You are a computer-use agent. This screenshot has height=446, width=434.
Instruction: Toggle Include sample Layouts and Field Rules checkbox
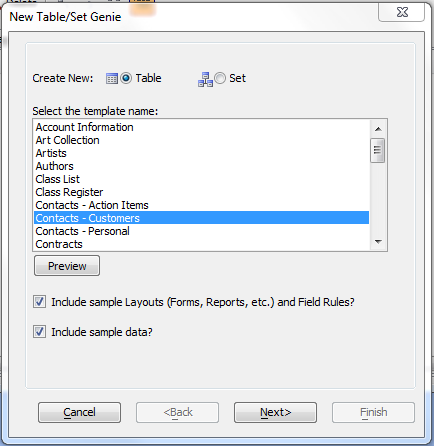click(x=39, y=302)
